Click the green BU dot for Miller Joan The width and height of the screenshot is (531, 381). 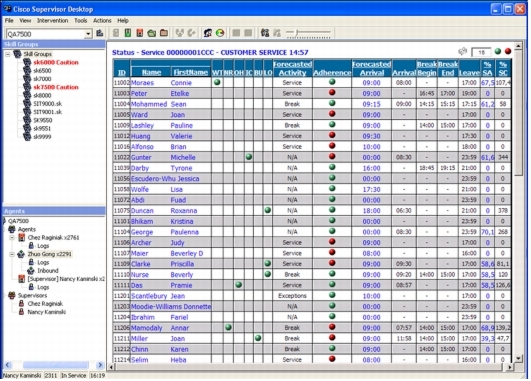[258, 338]
